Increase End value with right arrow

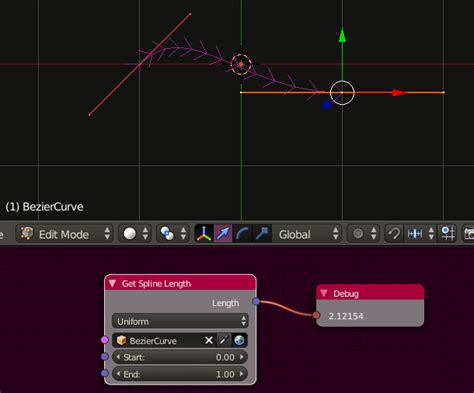(x=242, y=374)
